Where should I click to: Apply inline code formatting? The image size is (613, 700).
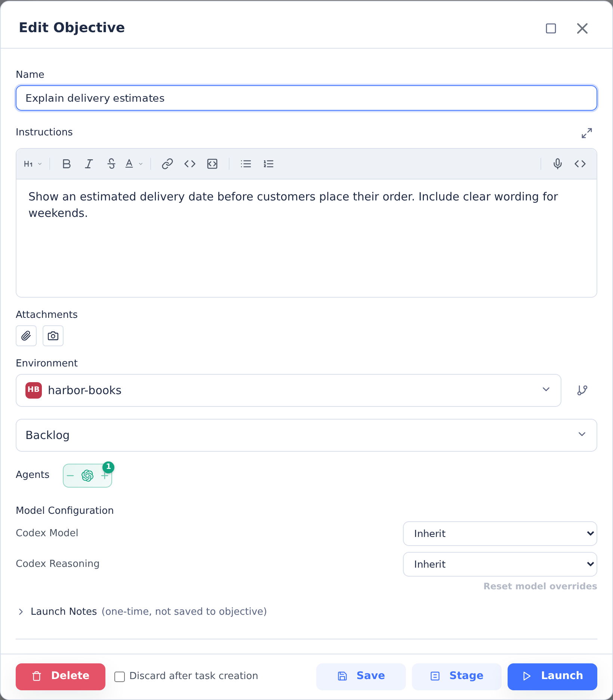[190, 164]
